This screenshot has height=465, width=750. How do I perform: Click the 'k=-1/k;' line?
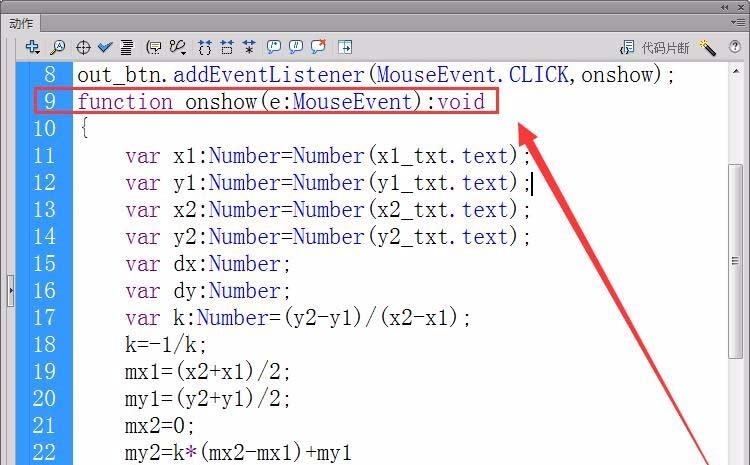165,344
